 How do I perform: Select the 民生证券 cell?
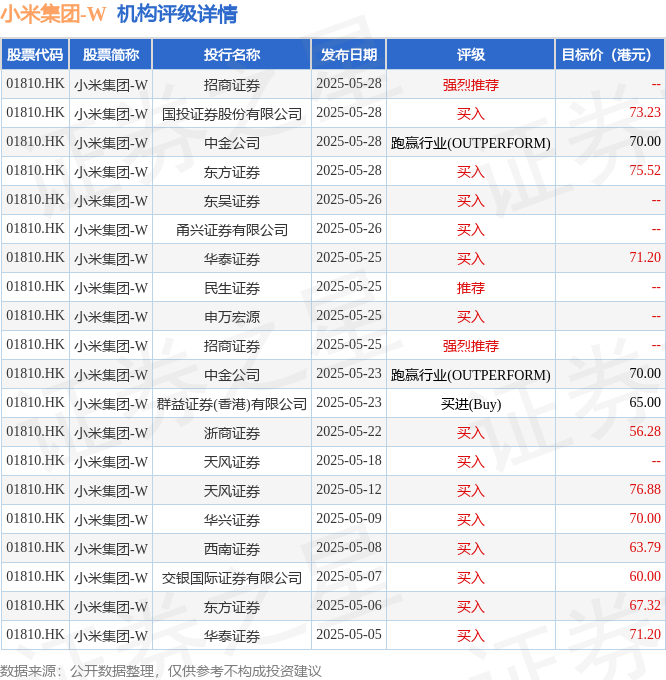232,288
